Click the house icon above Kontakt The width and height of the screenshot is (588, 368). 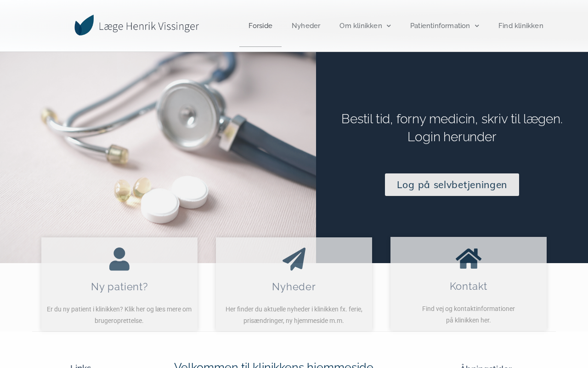(x=469, y=259)
